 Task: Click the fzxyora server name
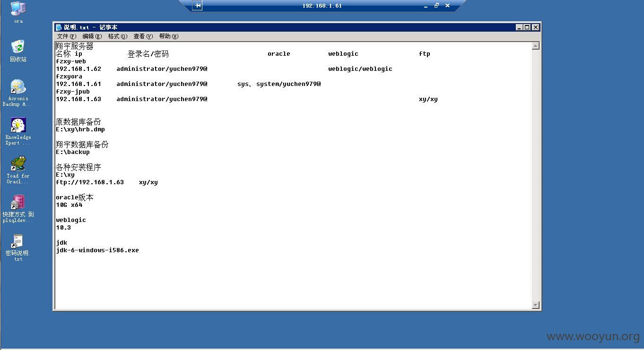(x=69, y=77)
